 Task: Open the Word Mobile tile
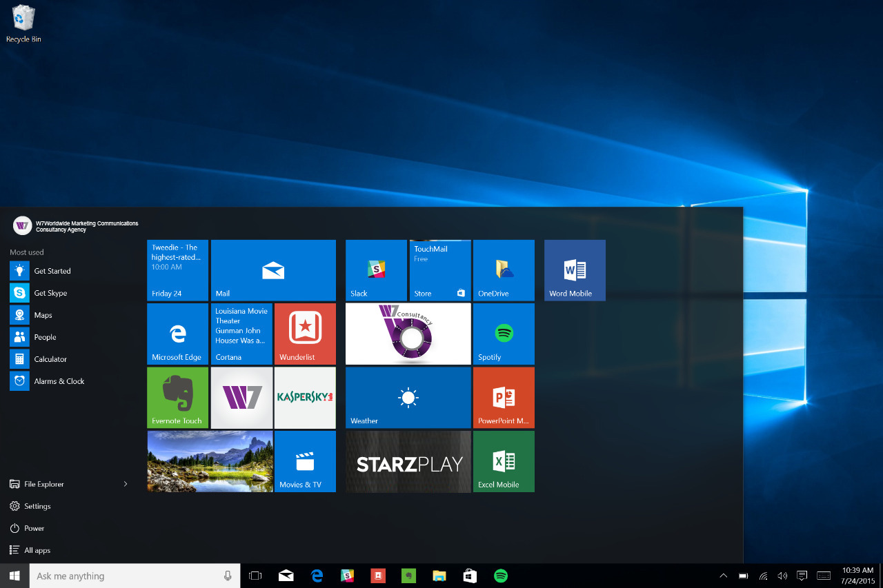click(x=575, y=270)
